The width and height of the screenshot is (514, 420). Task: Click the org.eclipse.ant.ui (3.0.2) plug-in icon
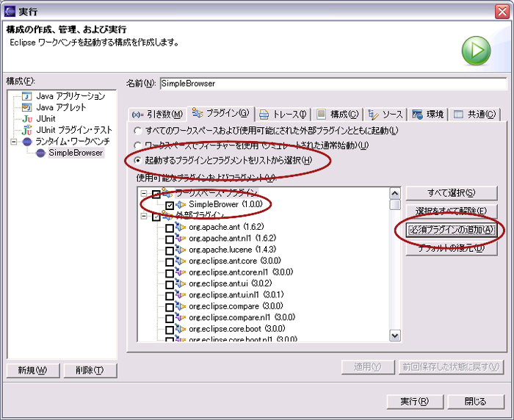181,283
